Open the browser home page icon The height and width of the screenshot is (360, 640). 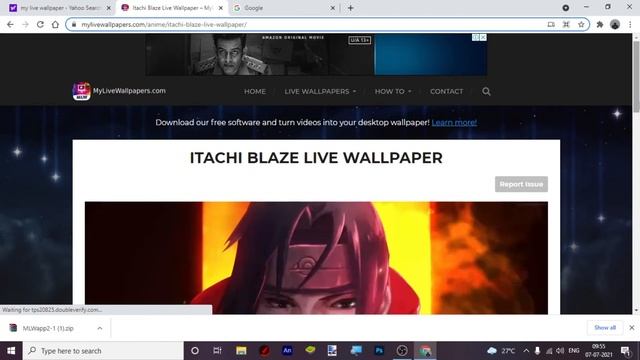pyautogui.click(x=55, y=24)
